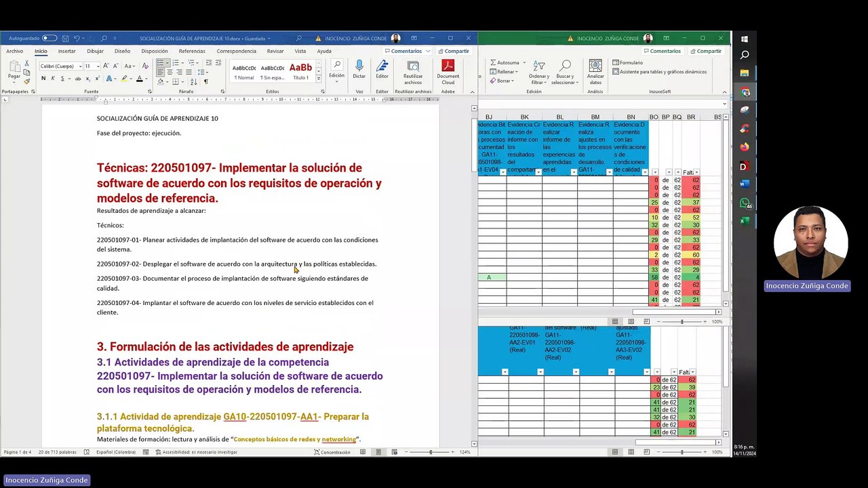
Task: Toggle strikethrough (ab) formatting
Action: coord(78,79)
